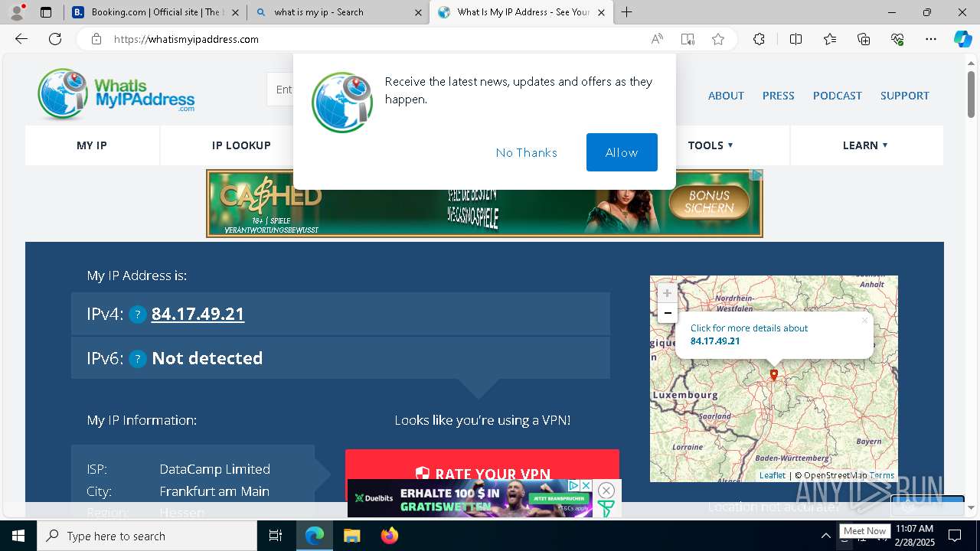
Task: Close the What Is My IP Address tab
Action: click(x=601, y=12)
